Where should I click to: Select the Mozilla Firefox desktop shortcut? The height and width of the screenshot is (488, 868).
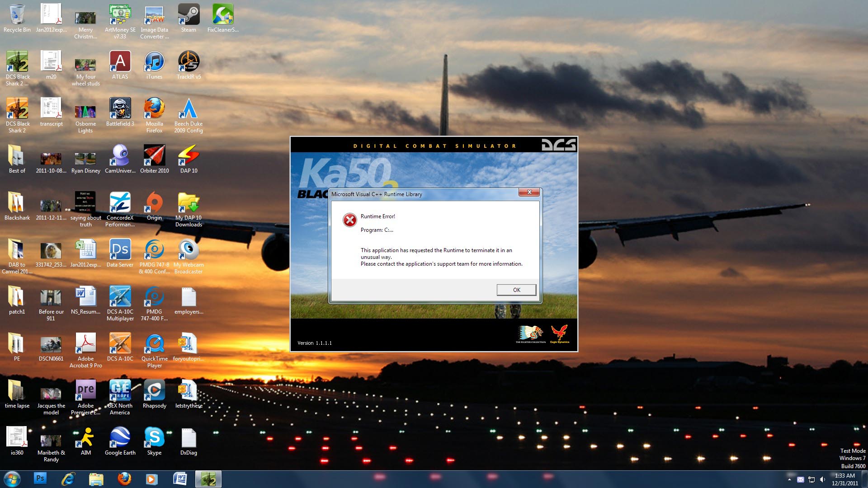click(x=154, y=115)
